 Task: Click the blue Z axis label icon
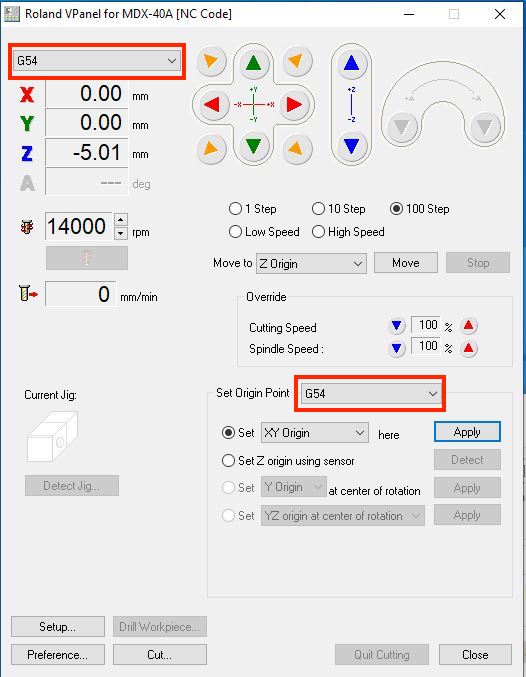pos(27,153)
